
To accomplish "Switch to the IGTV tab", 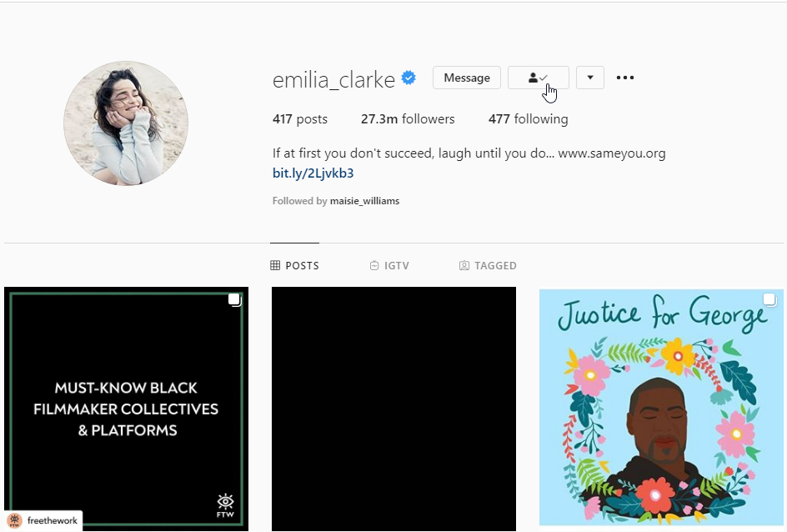I will pos(389,265).
